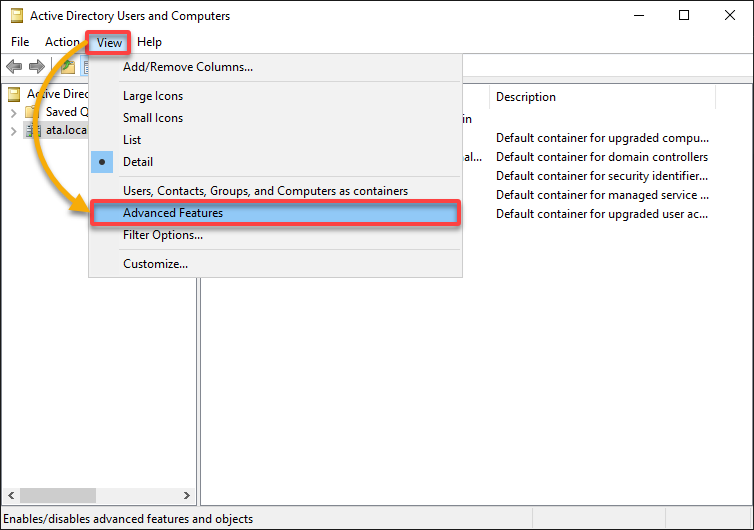Enable Users, Contacts, Groups, Computers as containers
Viewport: 754px width, 530px height.
[276, 191]
